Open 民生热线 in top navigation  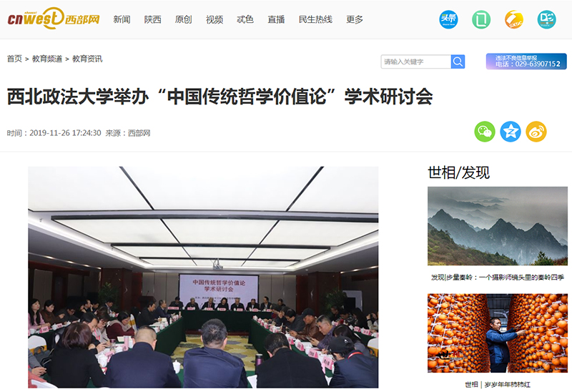point(315,19)
